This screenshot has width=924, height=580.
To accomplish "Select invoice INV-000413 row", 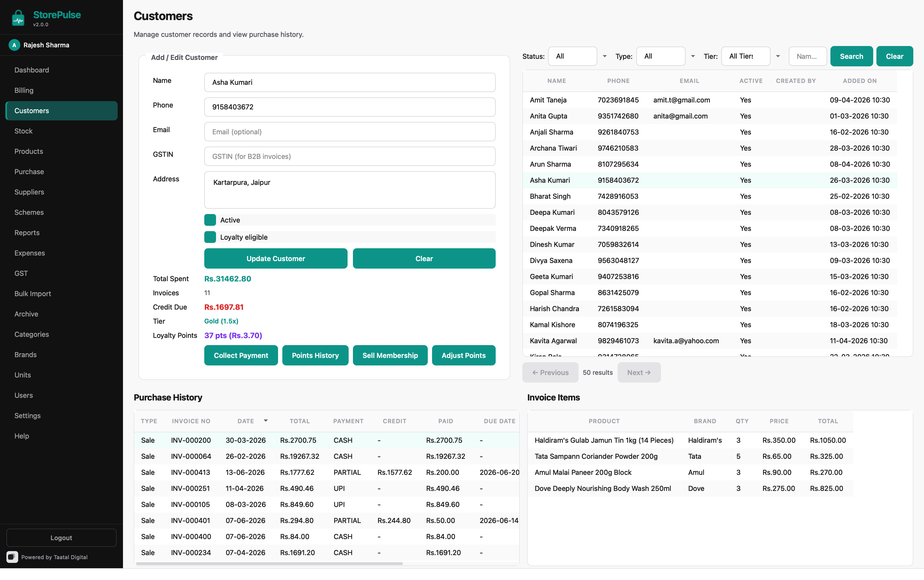I will pyautogui.click(x=326, y=472).
